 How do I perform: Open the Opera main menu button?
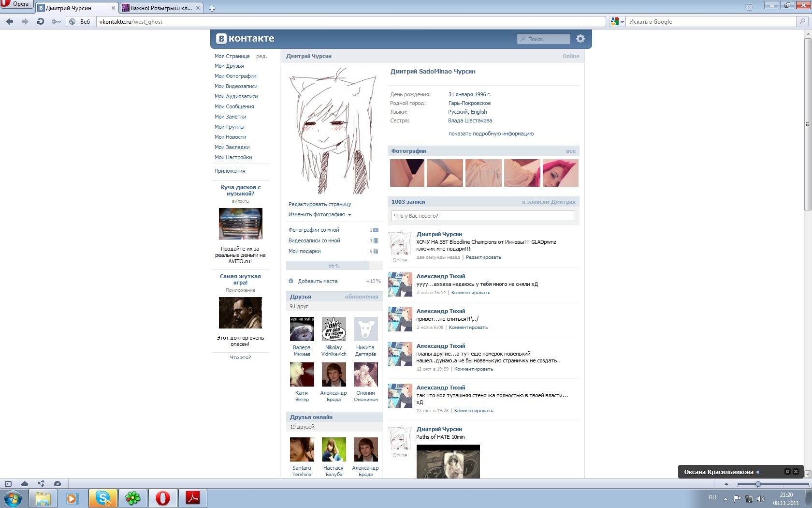coord(16,4)
